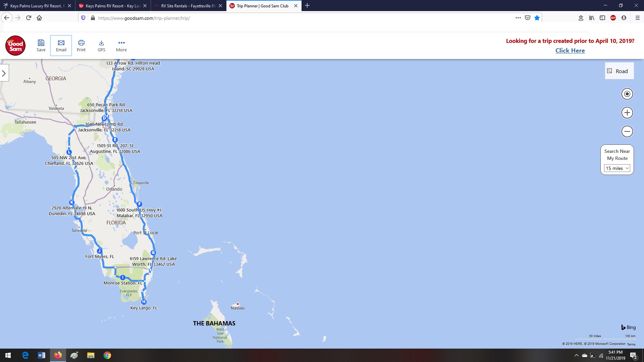The height and width of the screenshot is (362, 644).
Task: Select waypoint H at Key Largo
Action: tap(144, 302)
